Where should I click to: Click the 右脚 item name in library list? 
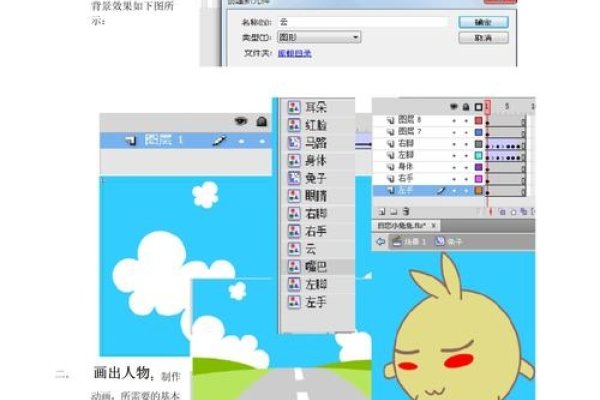tap(316, 214)
